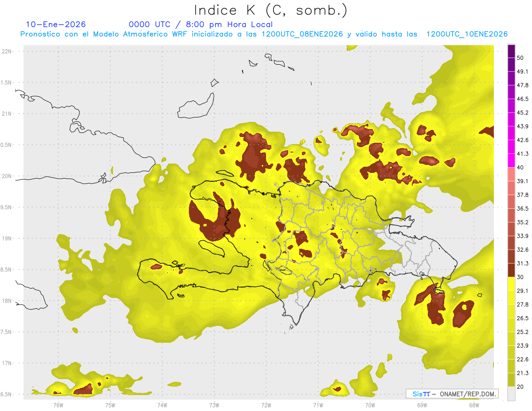This screenshot has width=532, height=411.
Task: Click the "1200UTC_10ENE2026" valid-until timestamp
Action: 467,34
